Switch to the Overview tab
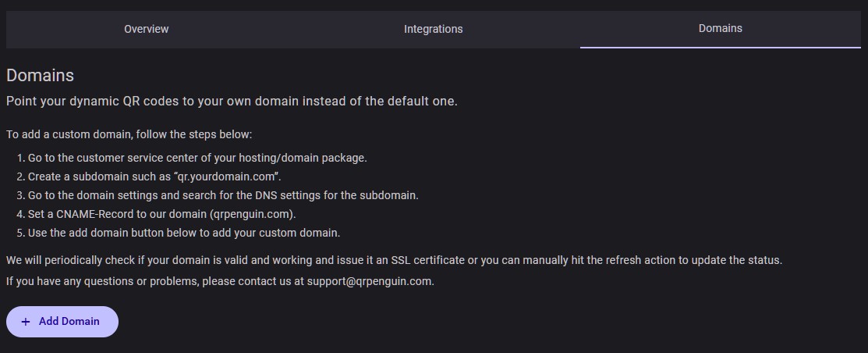The image size is (868, 353). pyautogui.click(x=146, y=29)
